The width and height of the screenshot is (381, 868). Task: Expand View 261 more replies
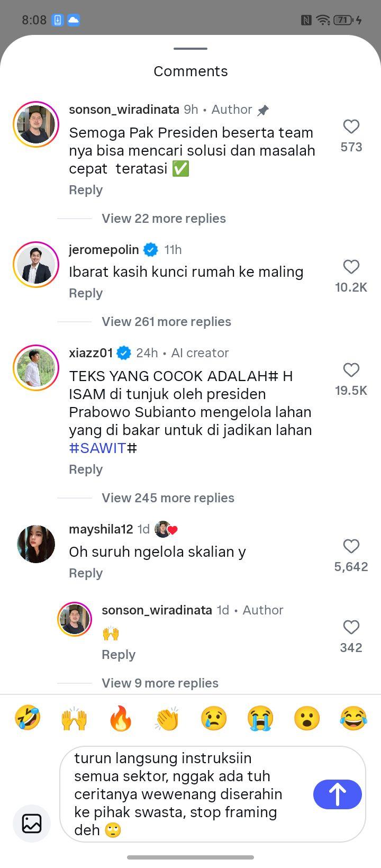(166, 322)
